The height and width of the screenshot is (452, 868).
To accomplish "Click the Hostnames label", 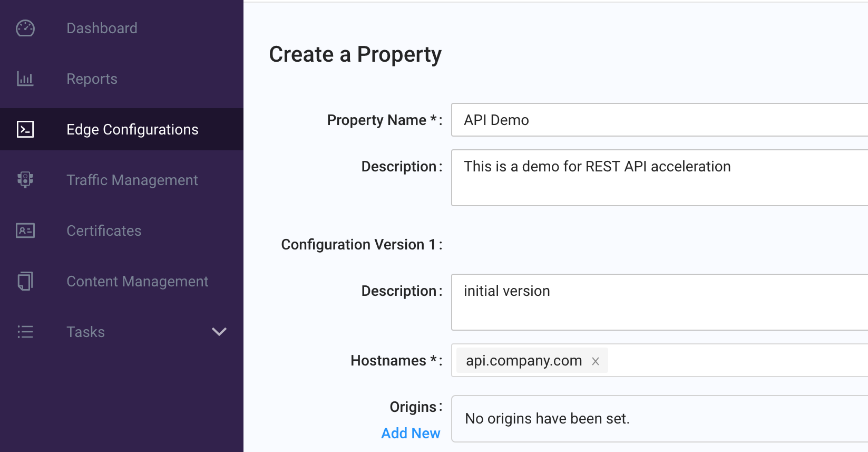I will pyautogui.click(x=396, y=361).
